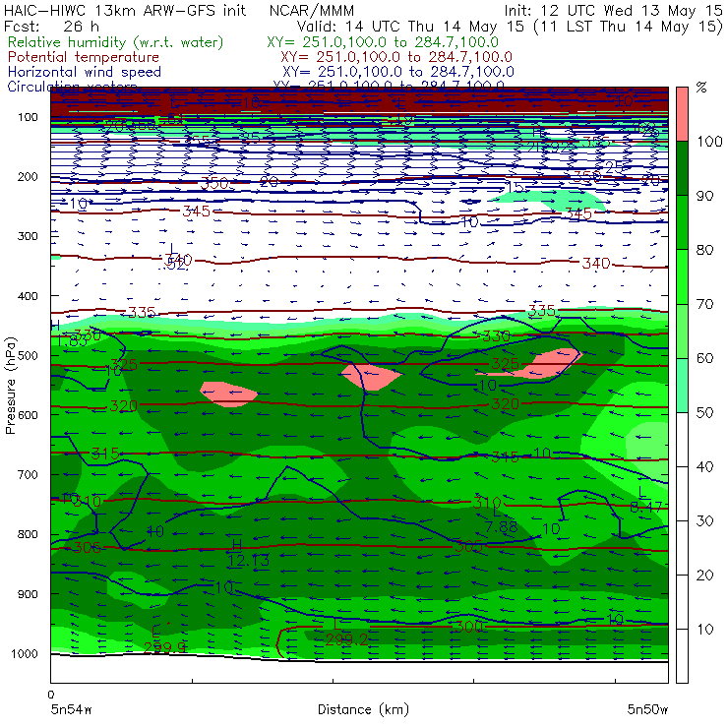
Task: Click the 300 hPa pressure tick label
Action: pos(28,236)
